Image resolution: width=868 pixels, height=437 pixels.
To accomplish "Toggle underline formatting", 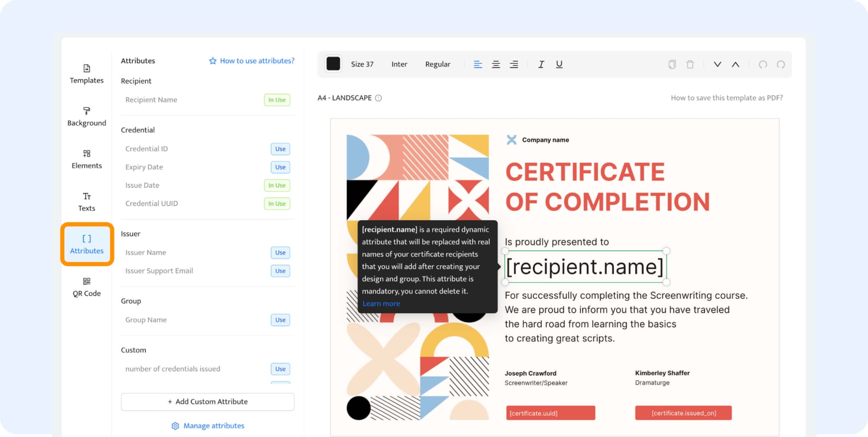I will coord(559,64).
